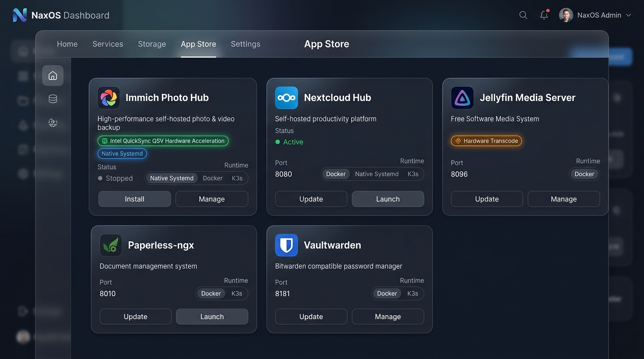The image size is (644, 359).
Task: Click the Native Systemd blue badge
Action: 122,153
